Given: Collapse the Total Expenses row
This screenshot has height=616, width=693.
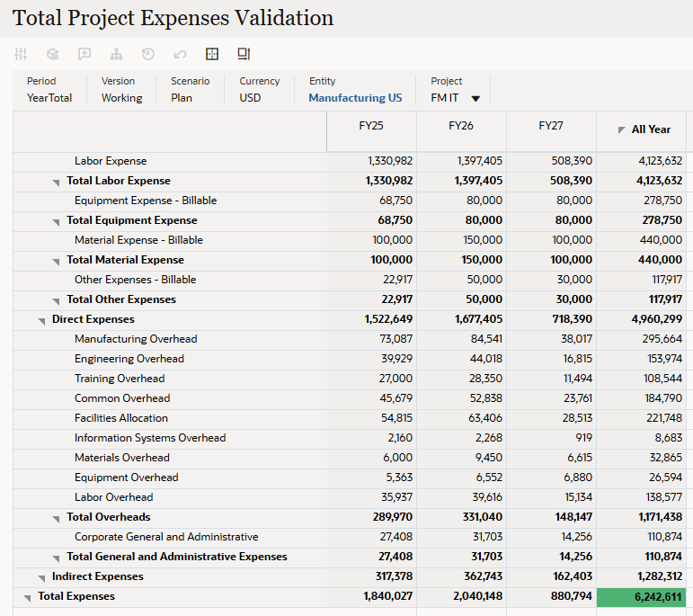Looking at the screenshot, I should (x=27, y=598).
